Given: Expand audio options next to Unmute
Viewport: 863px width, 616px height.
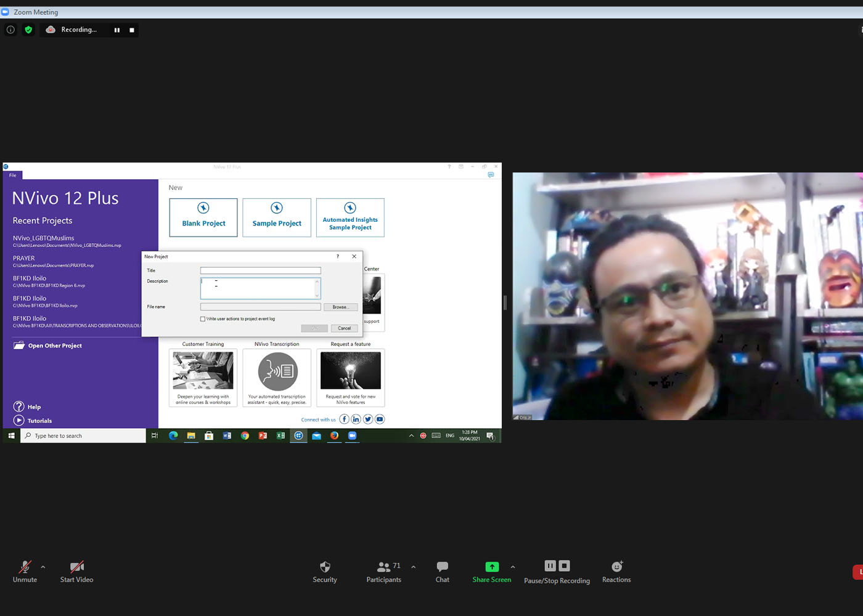Looking at the screenshot, I should click(43, 567).
